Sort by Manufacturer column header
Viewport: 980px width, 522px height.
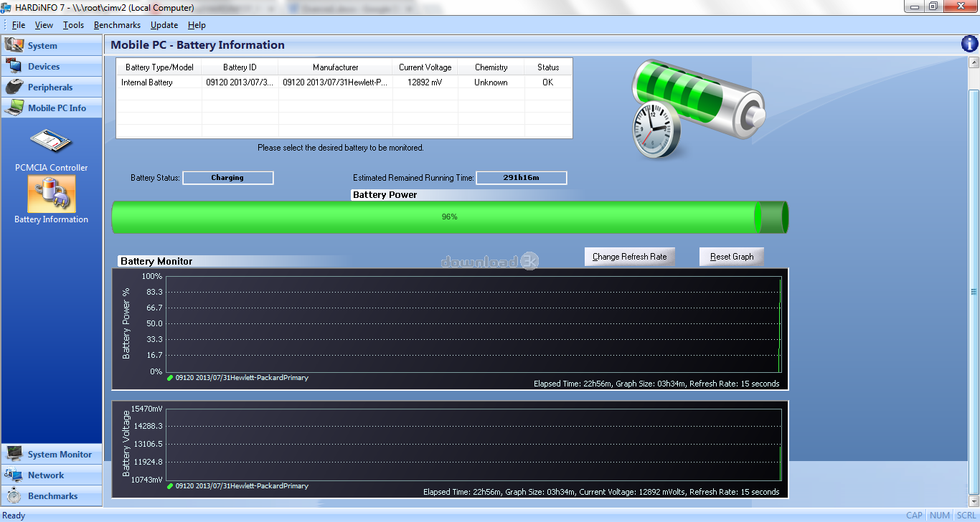[x=335, y=67]
